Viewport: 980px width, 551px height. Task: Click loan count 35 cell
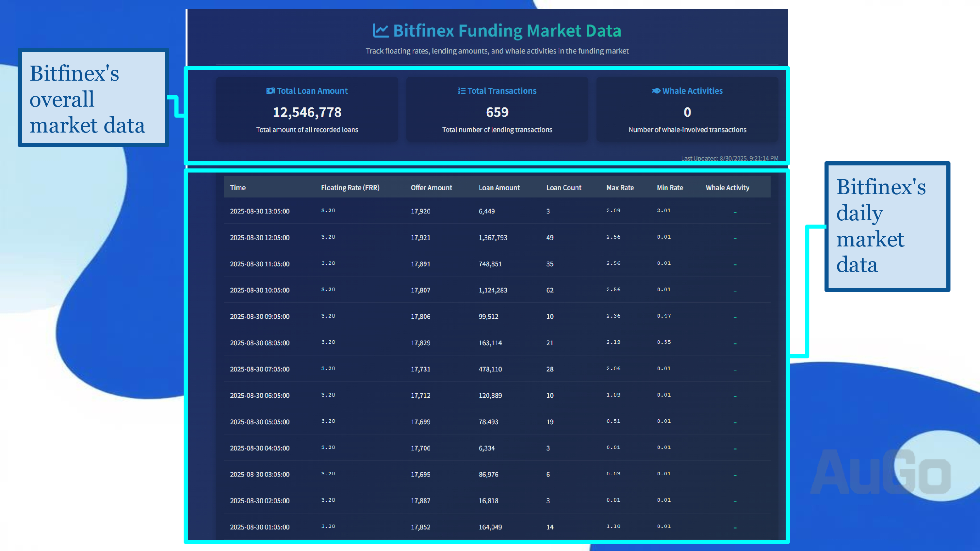coord(550,264)
